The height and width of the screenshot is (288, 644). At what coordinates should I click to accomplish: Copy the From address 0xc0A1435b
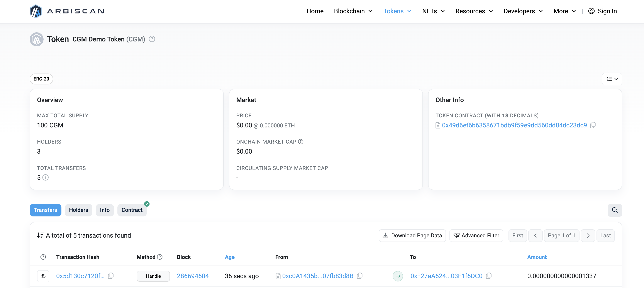click(x=360, y=276)
